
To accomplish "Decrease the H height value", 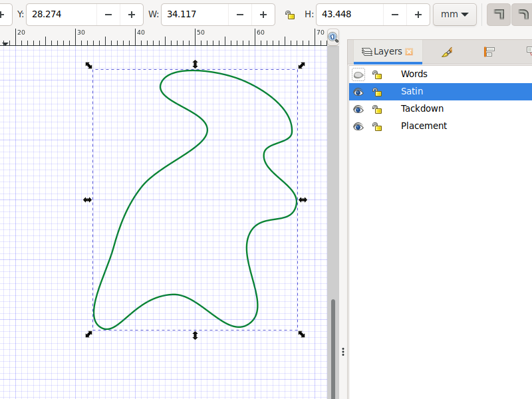I will click(395, 15).
